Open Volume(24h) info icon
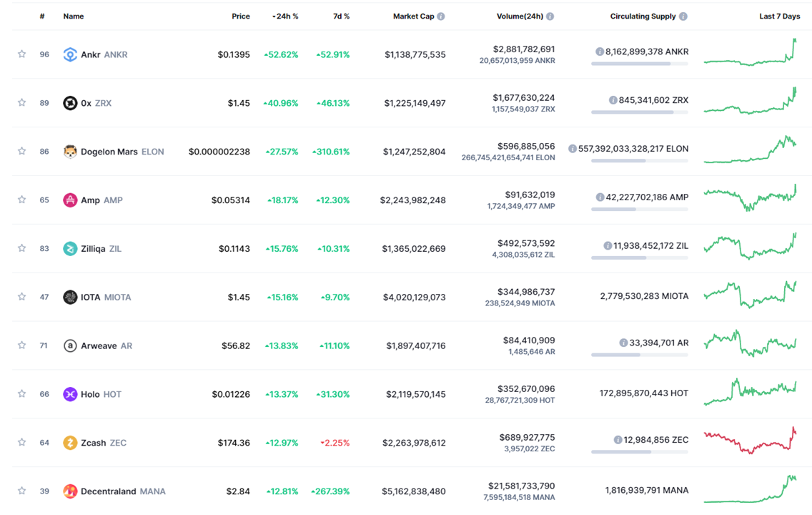 [x=550, y=16]
